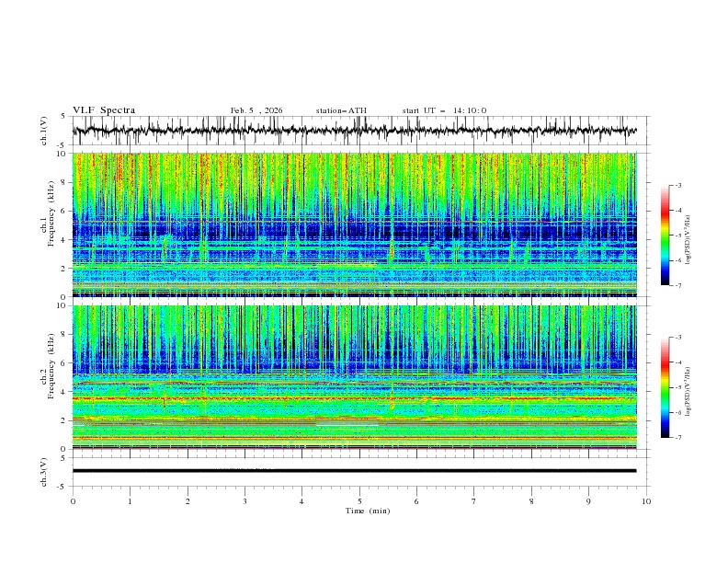Click '-7' on lower colorbar scale

[x=677, y=437]
